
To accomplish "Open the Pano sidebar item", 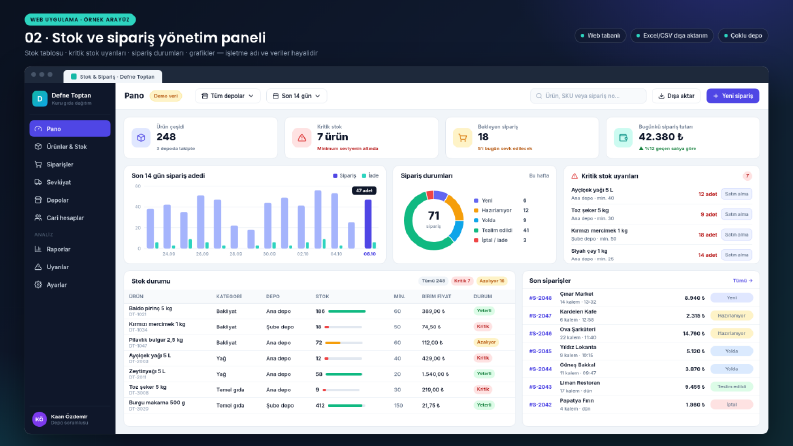I will [70, 128].
